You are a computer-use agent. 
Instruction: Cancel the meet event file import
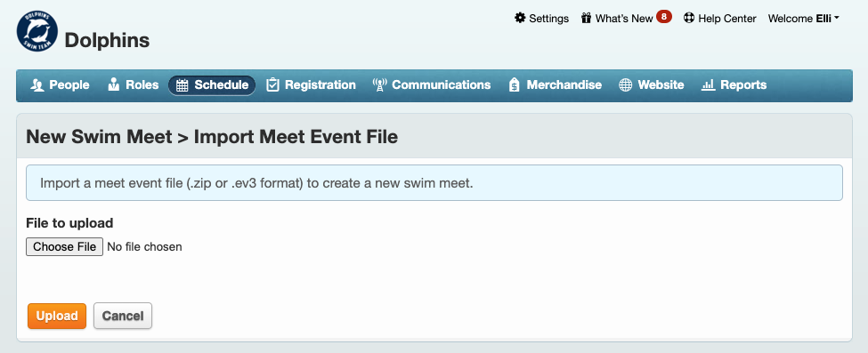pos(123,316)
